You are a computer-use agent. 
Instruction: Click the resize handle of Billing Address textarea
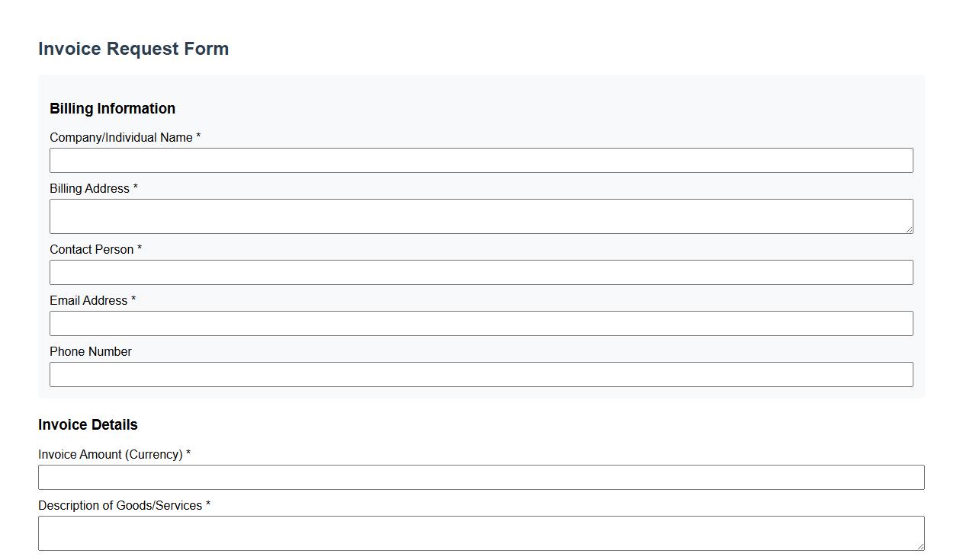[910, 231]
